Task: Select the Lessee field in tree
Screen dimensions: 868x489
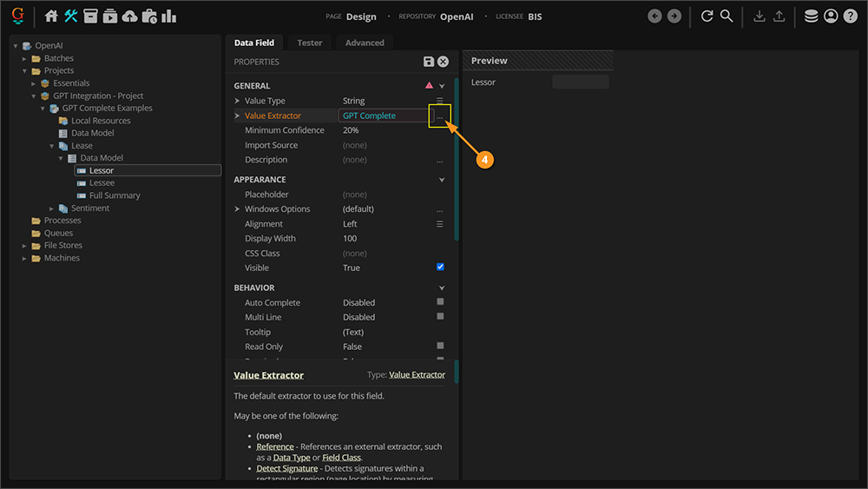Action: coord(102,183)
